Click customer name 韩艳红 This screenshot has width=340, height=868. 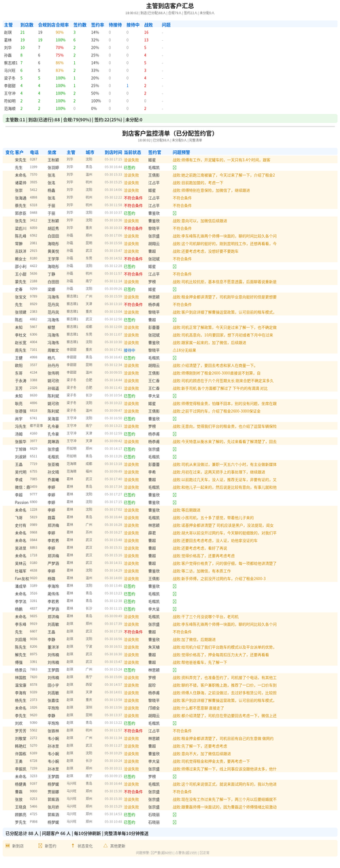[20, 745]
